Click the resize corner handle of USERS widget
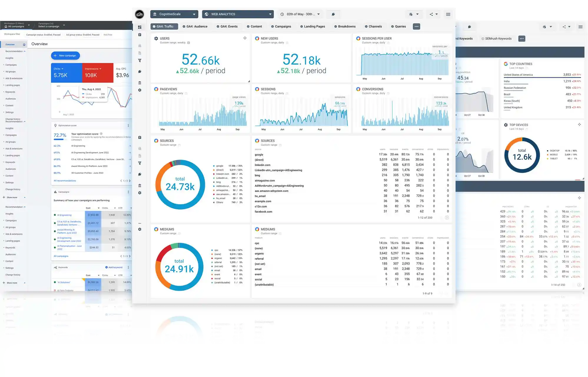 click(249, 81)
